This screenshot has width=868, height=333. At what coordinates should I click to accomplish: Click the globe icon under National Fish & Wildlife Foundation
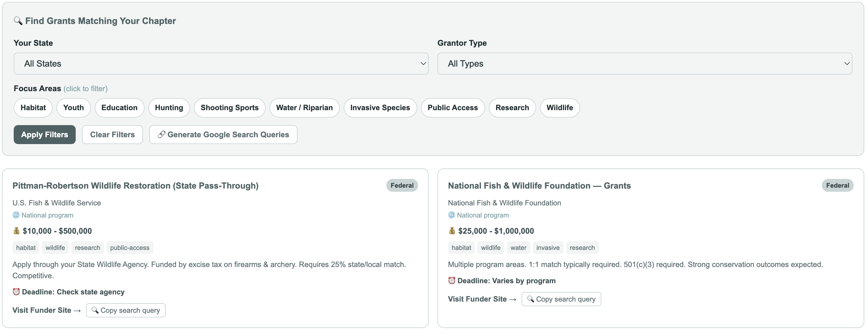pos(451,215)
